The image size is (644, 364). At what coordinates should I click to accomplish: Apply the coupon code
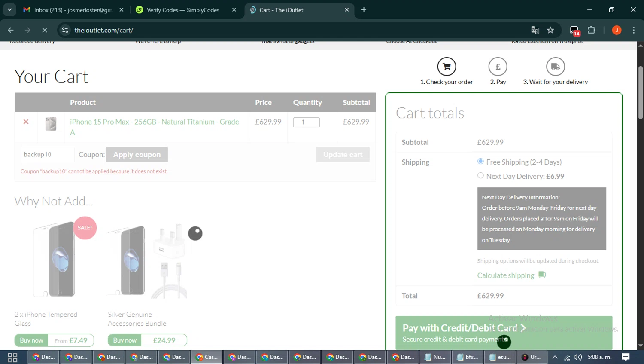137,155
